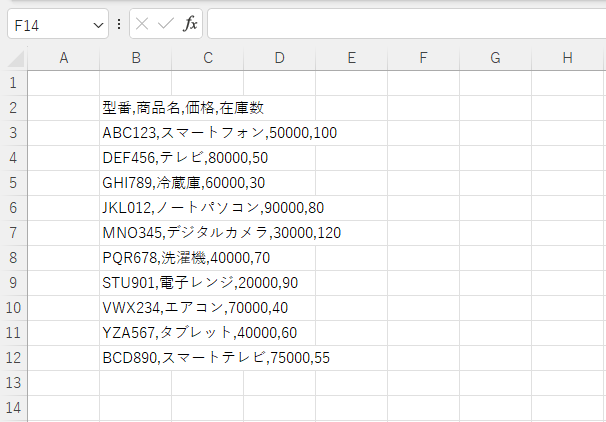Viewport: 606px width, 422px height.
Task: Click the Name Box showing F14
Action: pos(58,24)
